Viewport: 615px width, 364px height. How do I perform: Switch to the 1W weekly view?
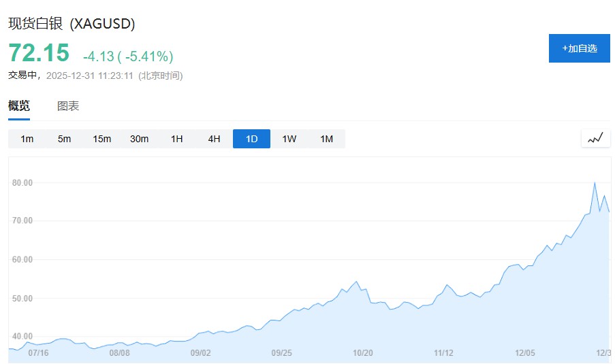pos(289,139)
